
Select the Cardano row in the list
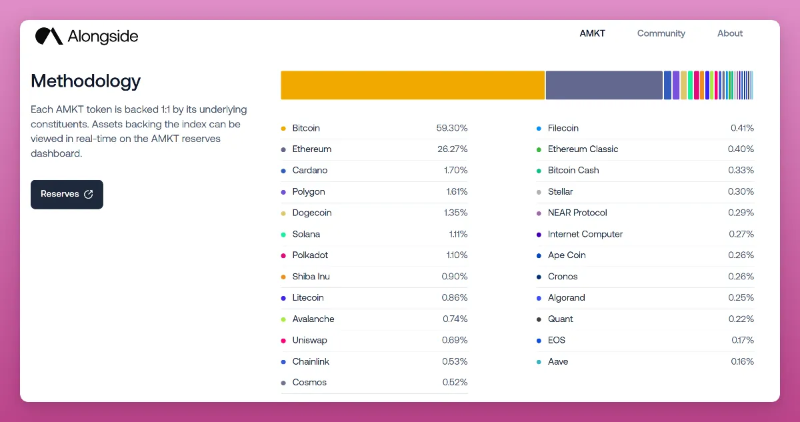[x=374, y=170]
